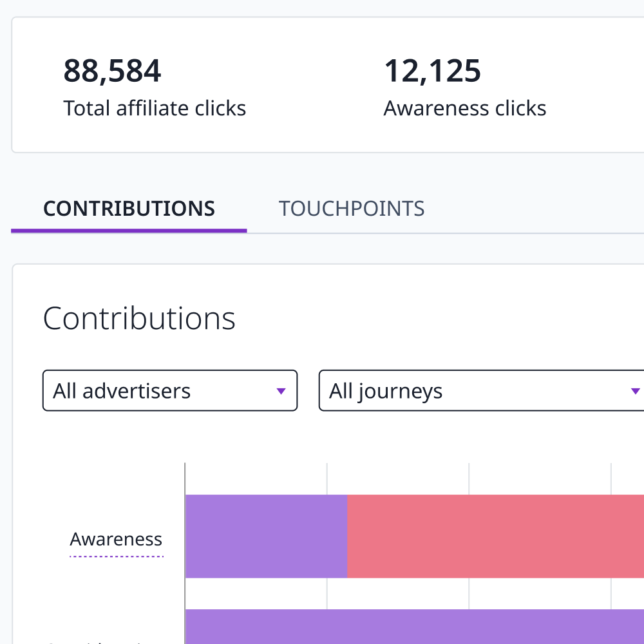Select the CONTRIBUTIONS tab
This screenshot has height=644, width=644.
[129, 209]
